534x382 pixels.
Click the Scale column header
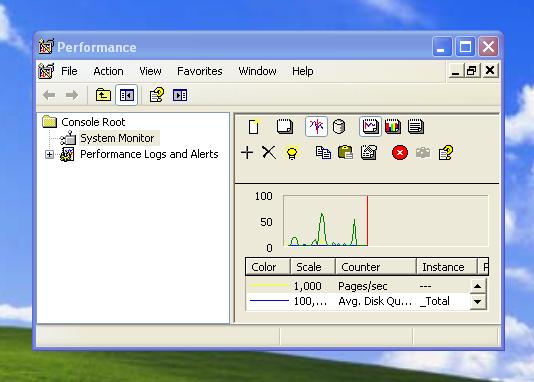[313, 267]
